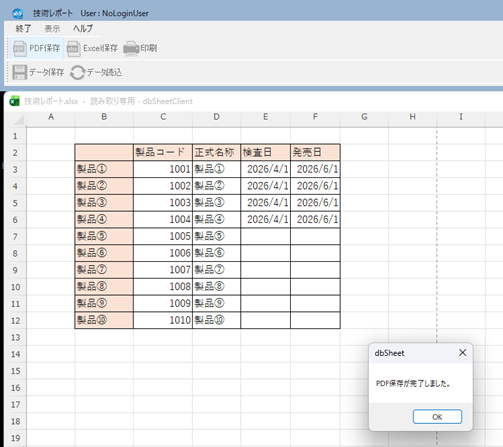503x447 pixels.
Task: Click 2026/4/1 inspection date in row 3
Action: point(265,169)
